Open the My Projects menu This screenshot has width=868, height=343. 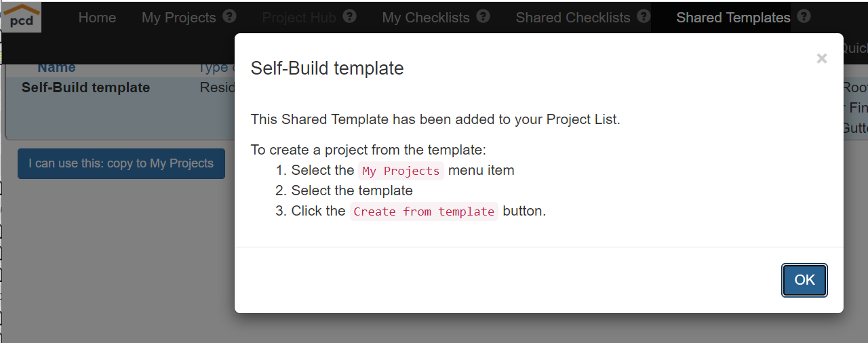coord(178,18)
